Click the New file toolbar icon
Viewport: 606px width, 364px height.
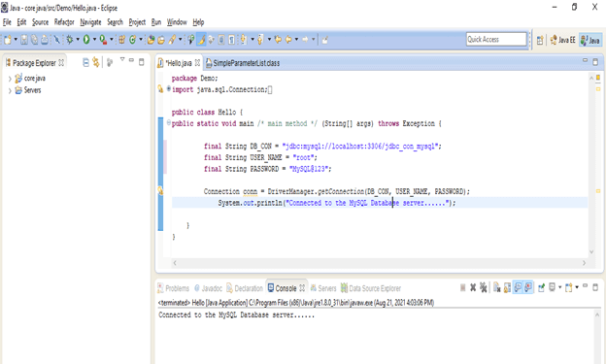[8, 40]
